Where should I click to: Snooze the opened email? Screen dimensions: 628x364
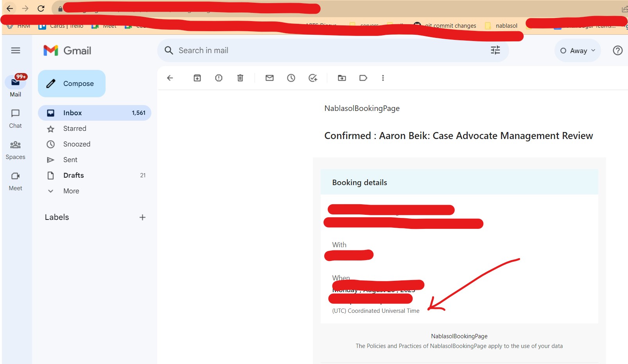[291, 78]
